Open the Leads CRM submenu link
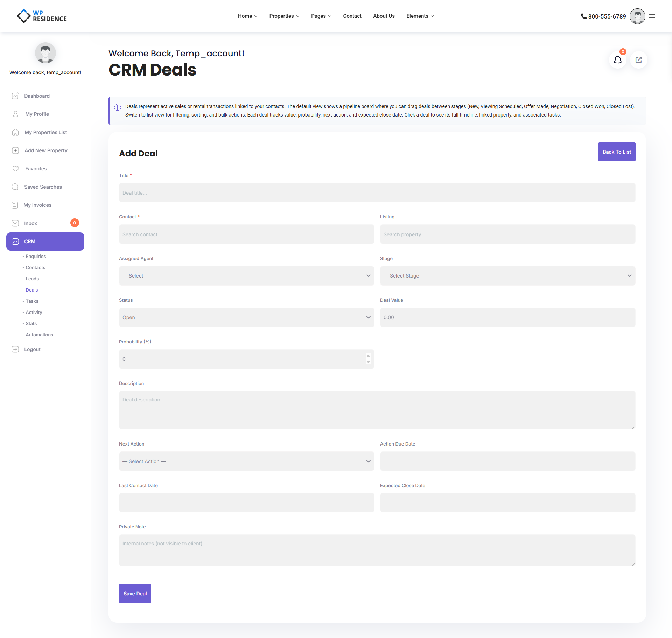The width and height of the screenshot is (672, 638). tap(32, 279)
